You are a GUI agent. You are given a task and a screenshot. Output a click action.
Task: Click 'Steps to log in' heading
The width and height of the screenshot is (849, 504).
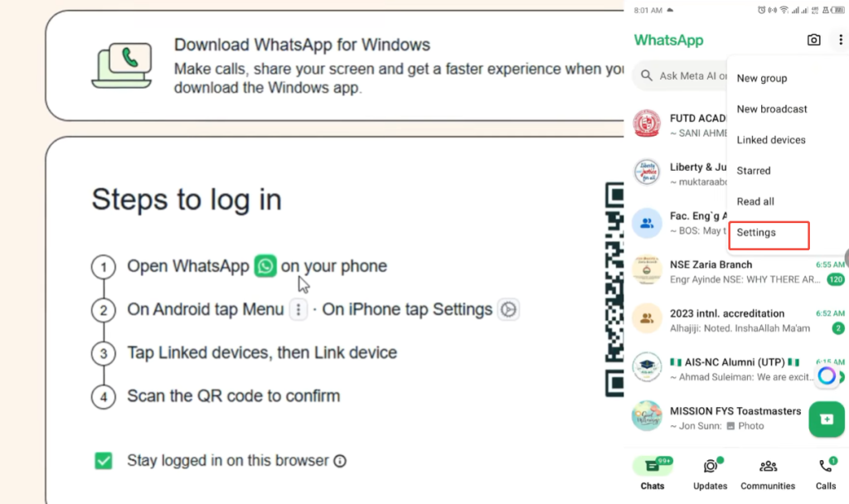coord(187,200)
